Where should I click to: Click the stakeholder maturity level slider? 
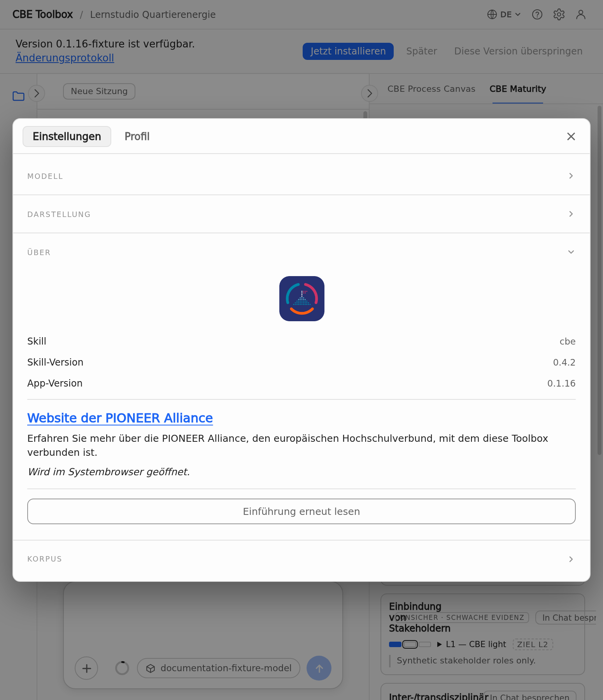[x=410, y=644]
